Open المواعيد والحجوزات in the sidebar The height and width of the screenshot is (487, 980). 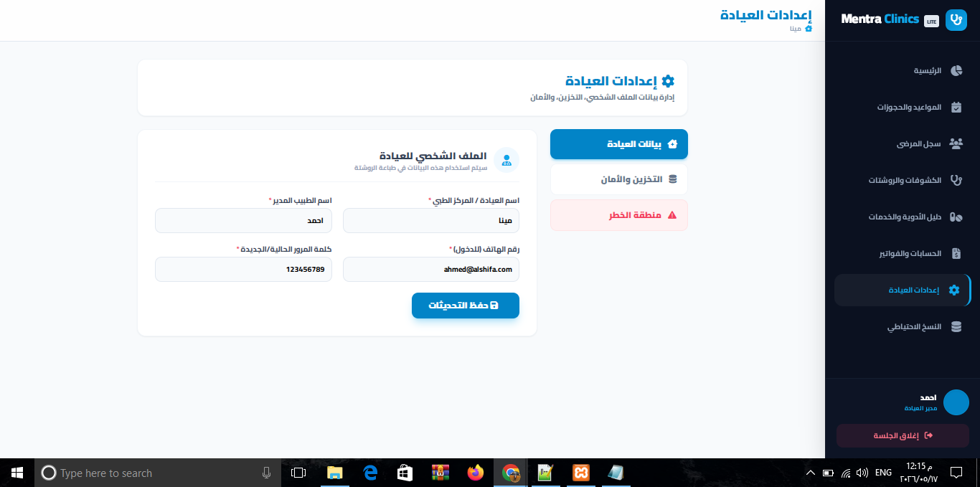tap(902, 107)
